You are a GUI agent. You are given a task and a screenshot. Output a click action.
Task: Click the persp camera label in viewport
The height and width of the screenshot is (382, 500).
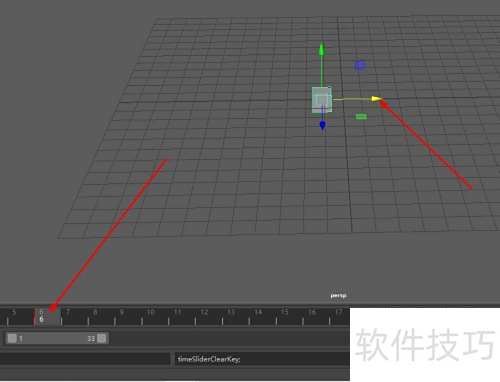(338, 296)
